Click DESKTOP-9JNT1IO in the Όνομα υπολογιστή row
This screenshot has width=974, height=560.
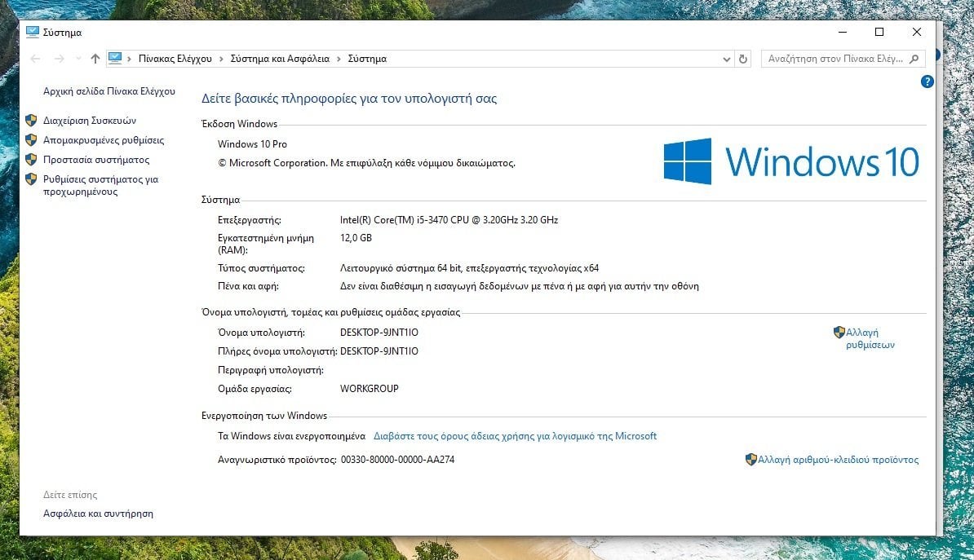tap(379, 332)
